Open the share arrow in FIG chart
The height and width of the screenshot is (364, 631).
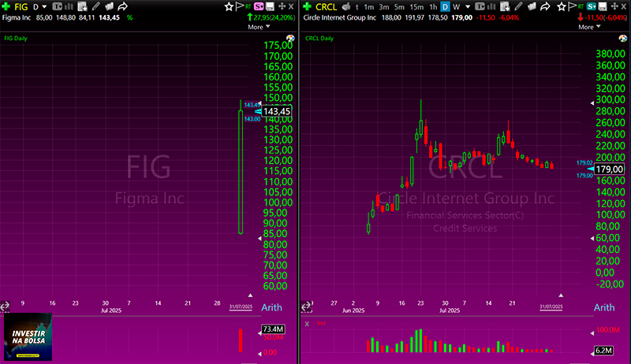tap(123, 6)
